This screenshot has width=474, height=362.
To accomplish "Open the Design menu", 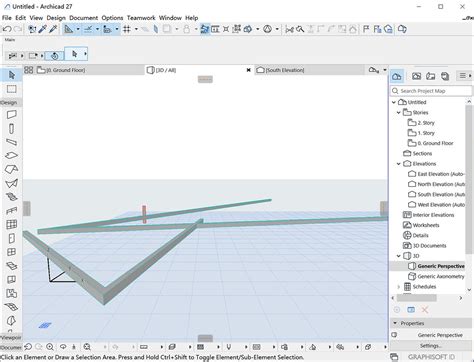I will click(x=56, y=18).
